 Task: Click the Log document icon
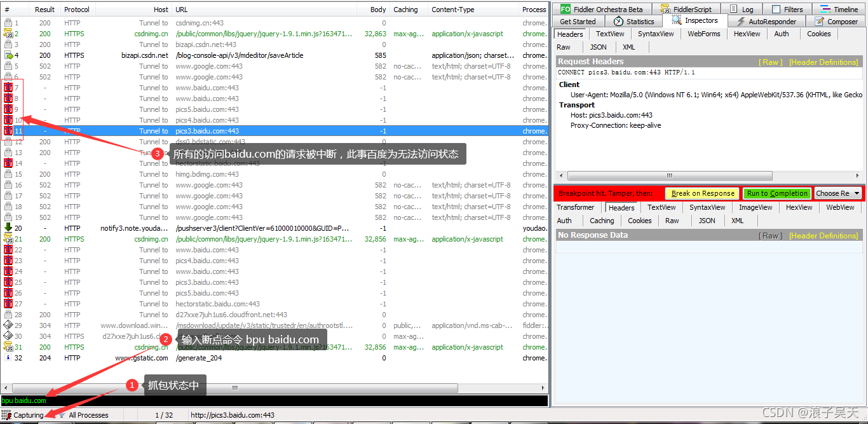pos(733,10)
